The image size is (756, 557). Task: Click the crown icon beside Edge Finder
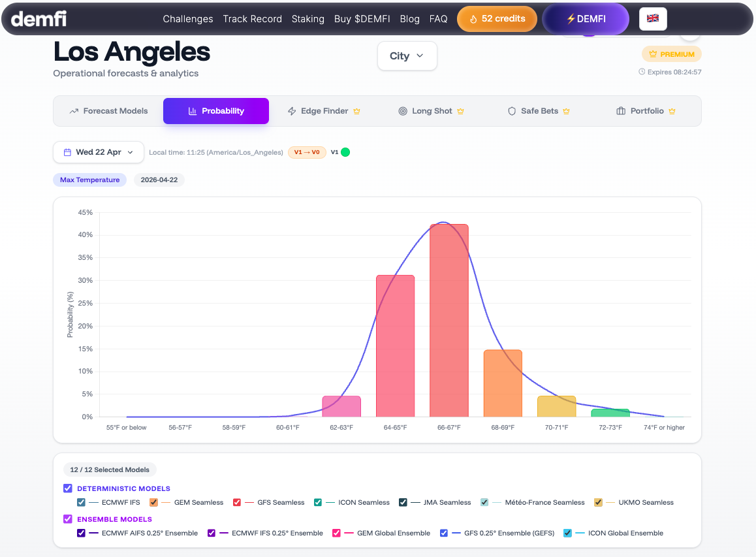point(356,112)
